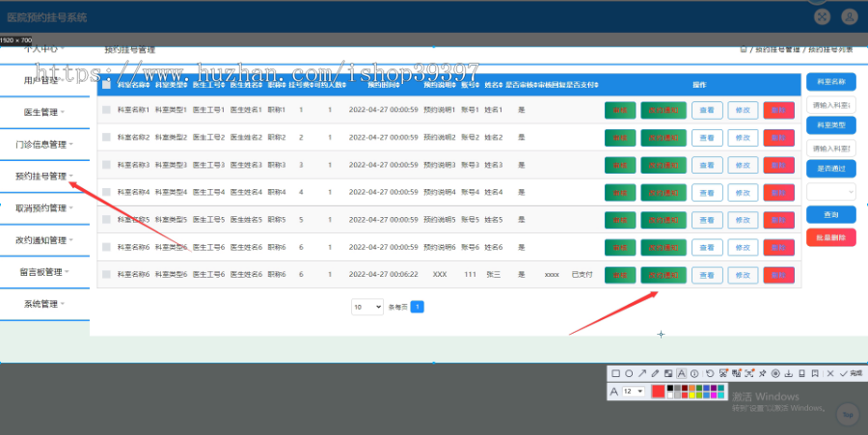Check the row checkbox for 张三

(x=106, y=275)
